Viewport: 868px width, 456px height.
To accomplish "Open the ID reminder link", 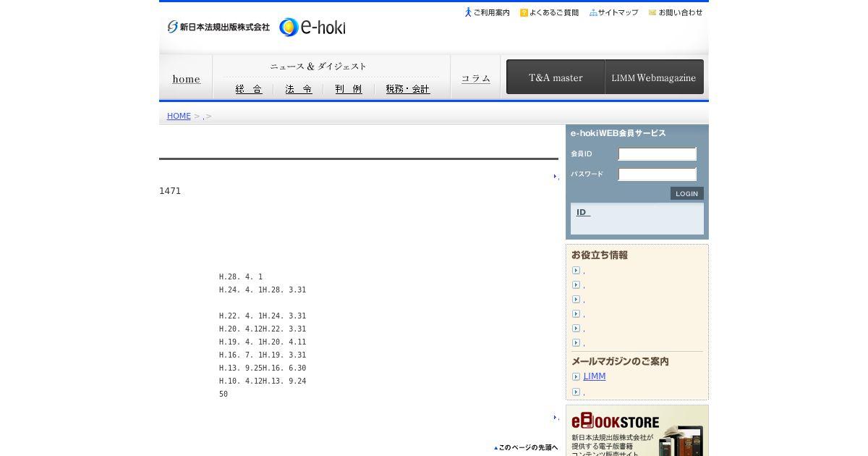I will click(x=583, y=212).
